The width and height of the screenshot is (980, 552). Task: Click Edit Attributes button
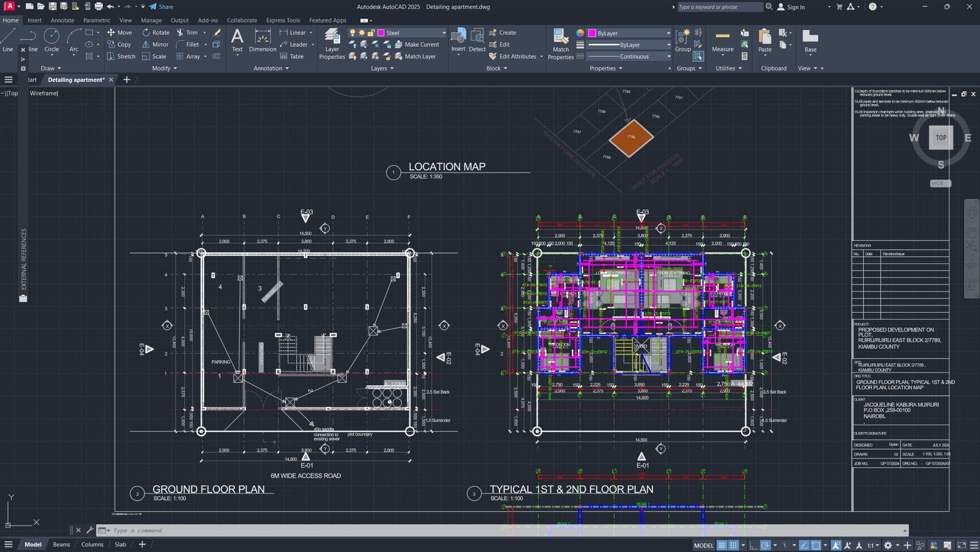512,56
